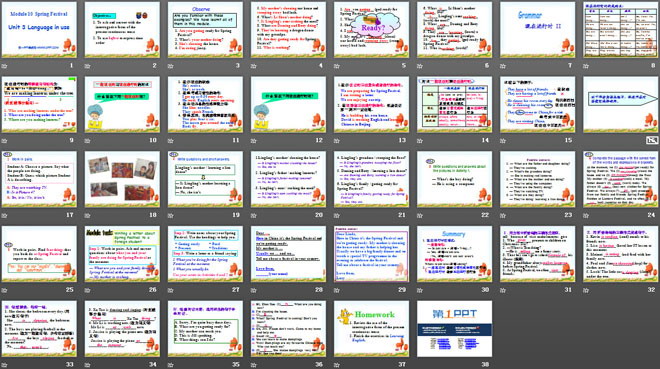Select slide 8 table thumbnail
Viewport: 660px width, 369px height.
620,30
